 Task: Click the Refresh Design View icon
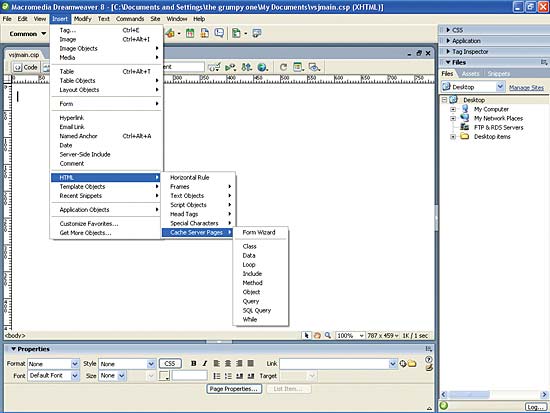(x=283, y=67)
